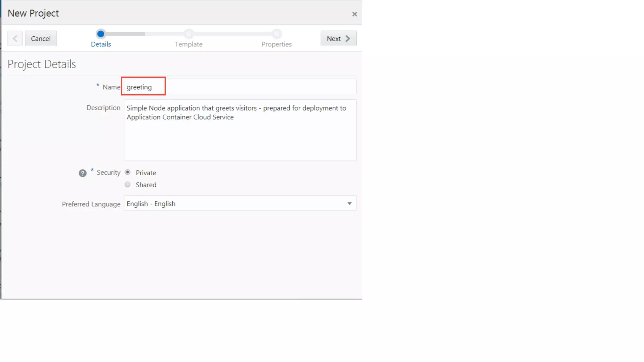Click the 'Preferred Language' field label
Viewport: 644px width, 362px height.
91,204
